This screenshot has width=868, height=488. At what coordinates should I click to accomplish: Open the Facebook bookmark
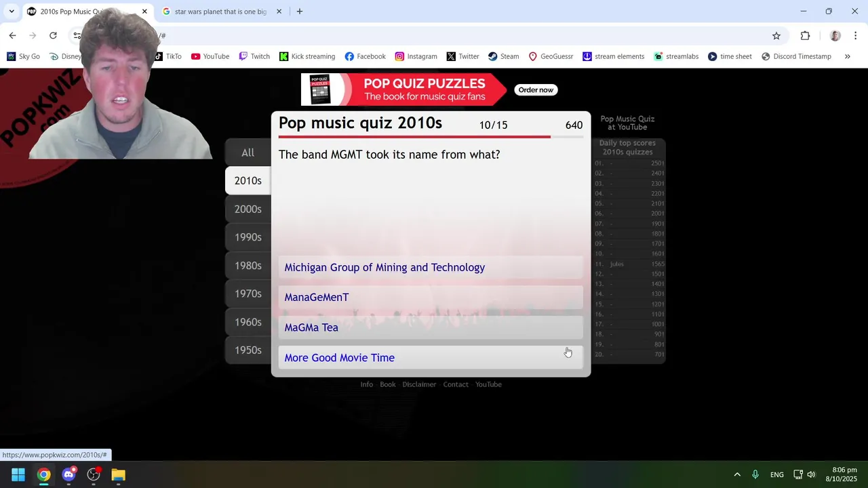coord(365,56)
